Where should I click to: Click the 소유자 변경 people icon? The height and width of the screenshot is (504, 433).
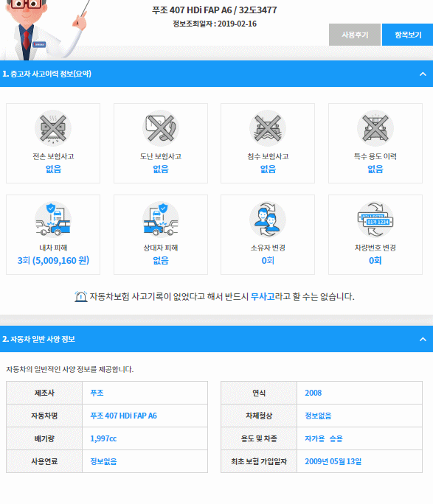tap(268, 220)
